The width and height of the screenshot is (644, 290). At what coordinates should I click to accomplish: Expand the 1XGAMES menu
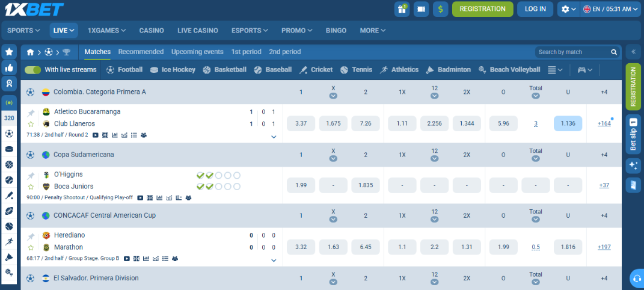click(x=106, y=31)
